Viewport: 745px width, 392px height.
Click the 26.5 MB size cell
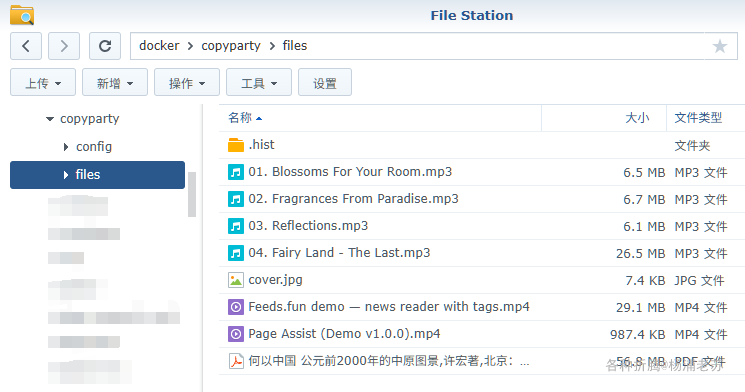click(x=640, y=254)
